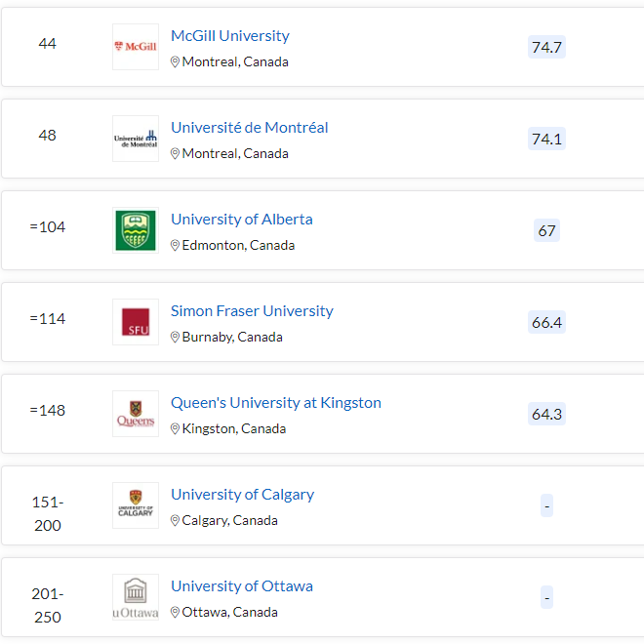Click the Université de Montréal logo
Image resolution: width=644 pixels, height=644 pixels.
[x=136, y=139]
